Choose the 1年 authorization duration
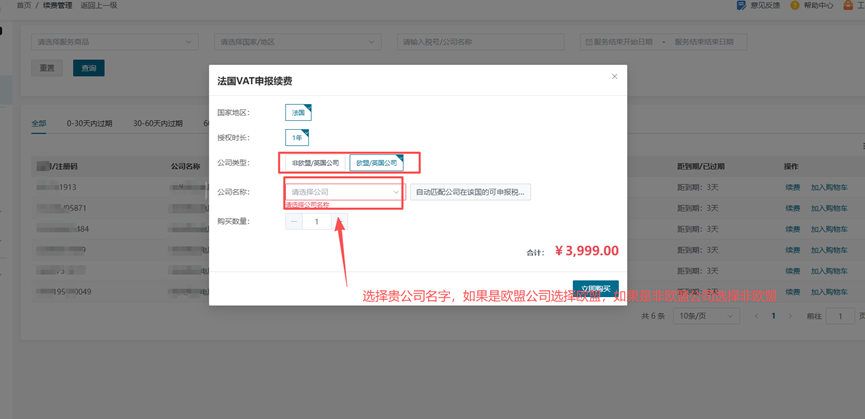Screen dimensions: 865x419 297,138
